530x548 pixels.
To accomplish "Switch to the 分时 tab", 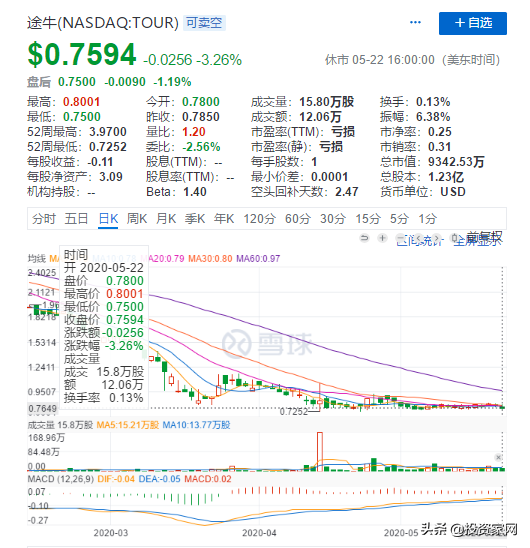I will point(44,219).
